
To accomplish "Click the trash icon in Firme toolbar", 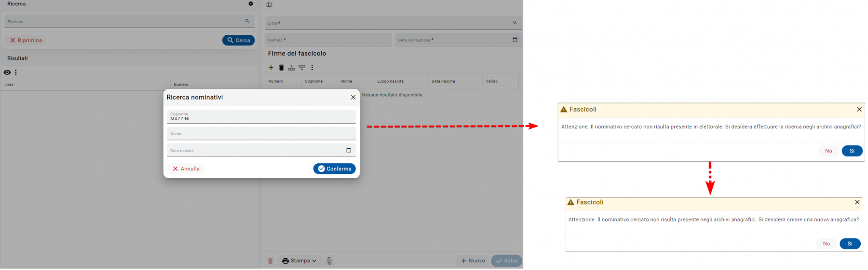I will 282,68.
